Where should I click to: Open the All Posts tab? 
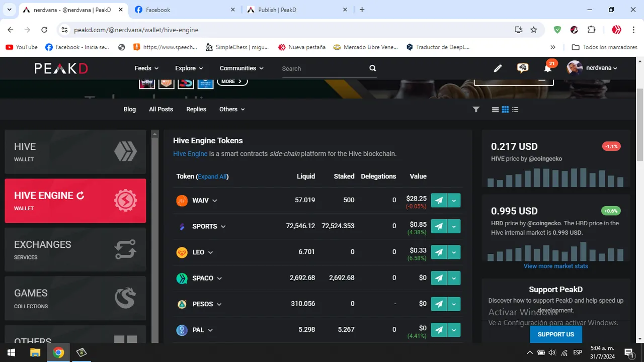161,109
